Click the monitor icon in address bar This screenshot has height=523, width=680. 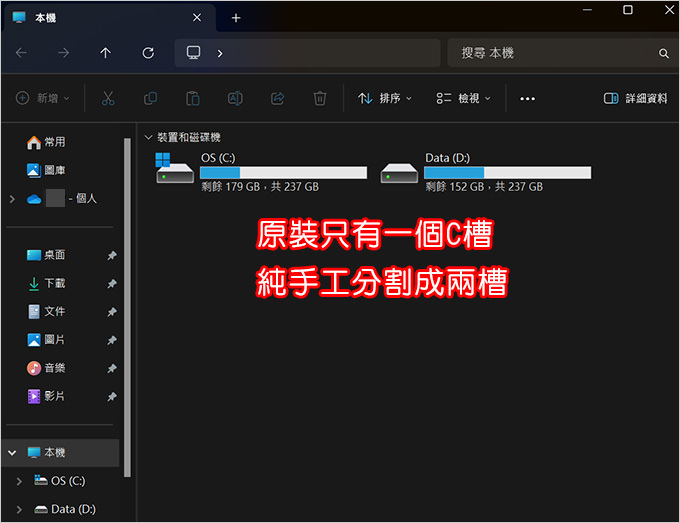coord(193,52)
